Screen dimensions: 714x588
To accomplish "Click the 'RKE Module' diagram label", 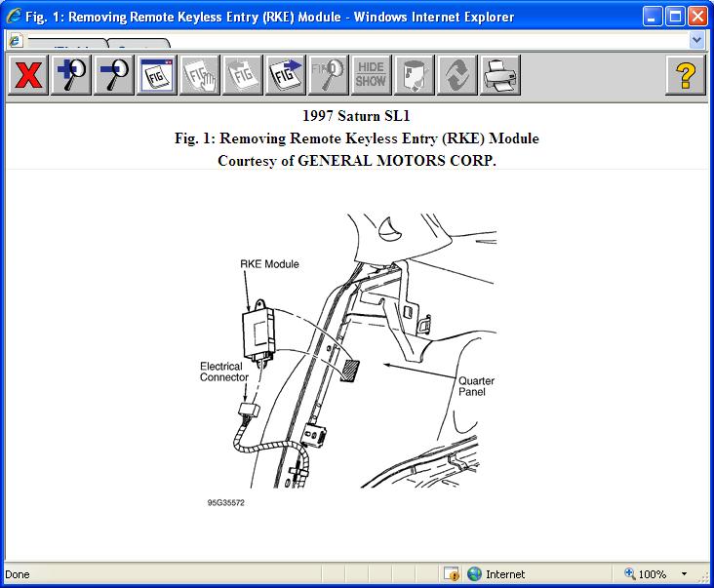I will pyautogui.click(x=269, y=264).
